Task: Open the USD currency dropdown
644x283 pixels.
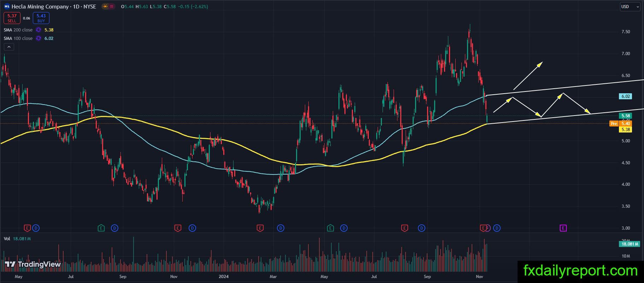Action: point(630,7)
